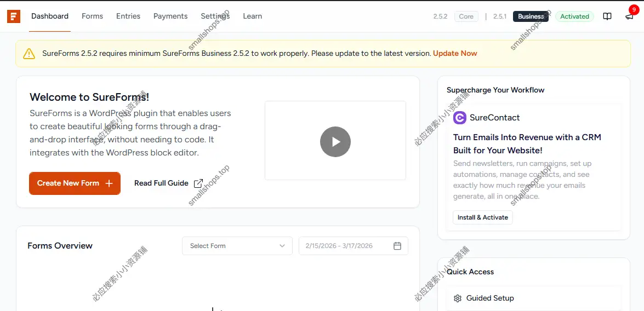
Task: Open the Select Form dropdown
Action: 237,246
